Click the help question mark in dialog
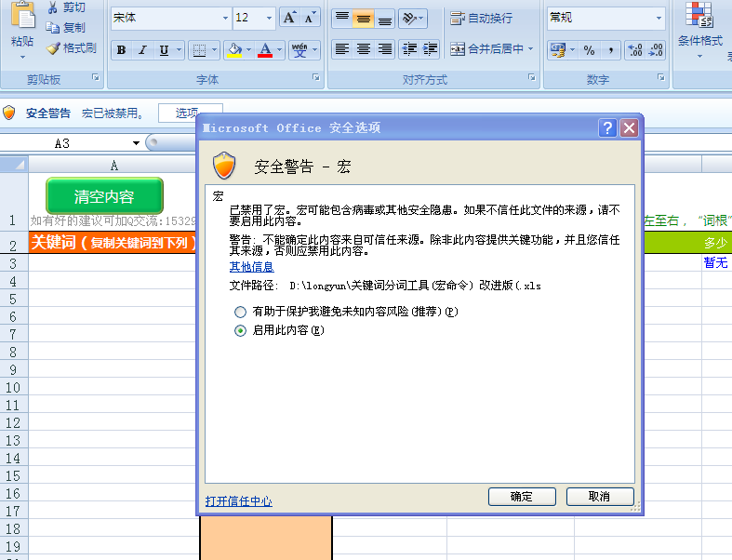Viewport: 732px width, 560px height. [x=607, y=127]
